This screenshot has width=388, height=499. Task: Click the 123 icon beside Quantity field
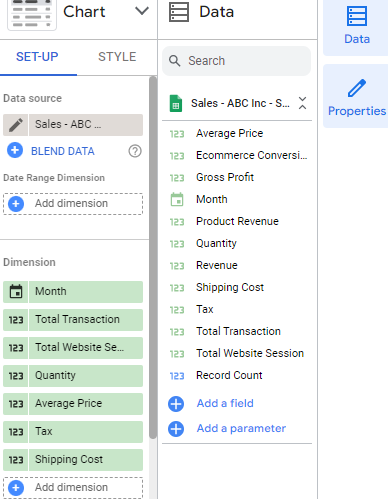pos(177,244)
